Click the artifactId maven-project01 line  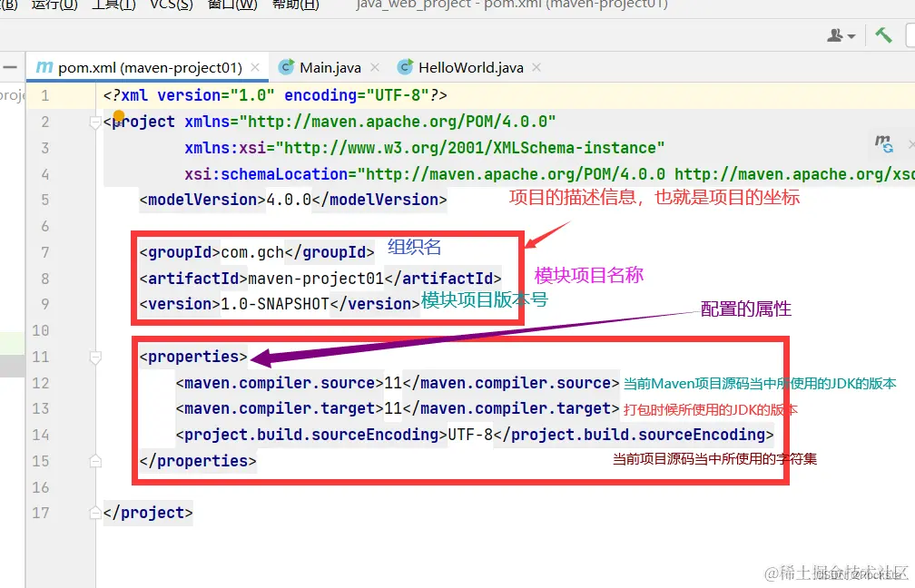pos(320,279)
